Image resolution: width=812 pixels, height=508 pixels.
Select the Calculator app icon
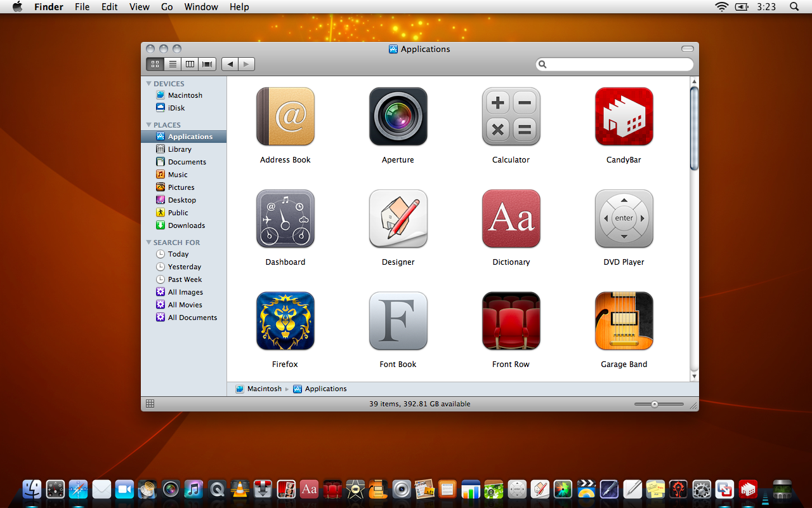511,117
